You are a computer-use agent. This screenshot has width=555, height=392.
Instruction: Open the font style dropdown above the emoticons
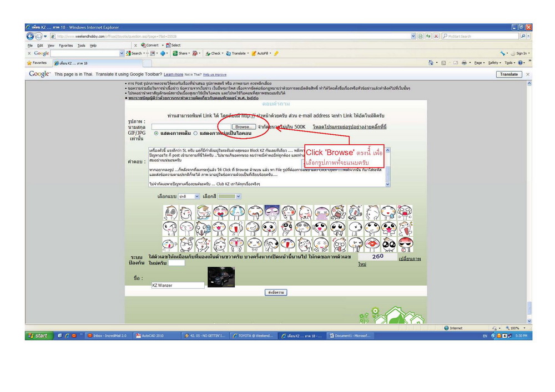(189, 196)
